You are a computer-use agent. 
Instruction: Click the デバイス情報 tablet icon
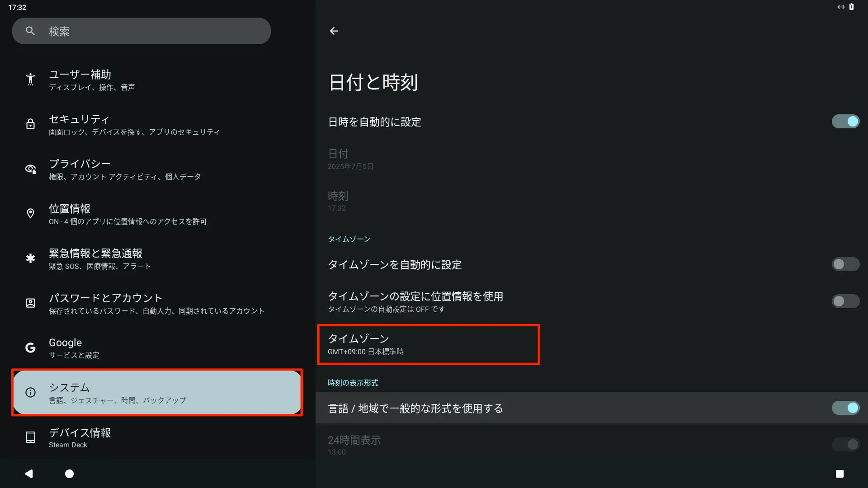[30, 437]
